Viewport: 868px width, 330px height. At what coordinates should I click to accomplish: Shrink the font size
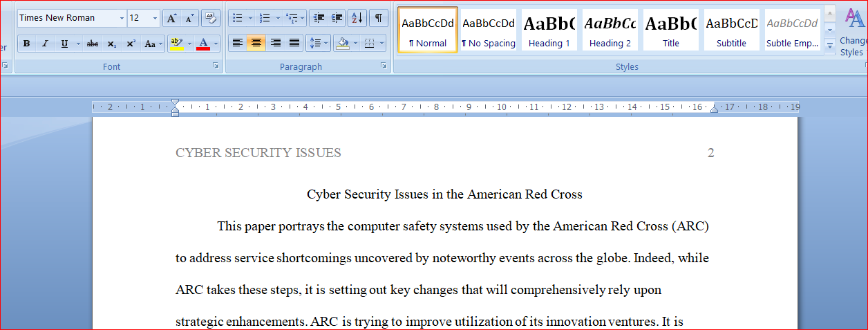pos(189,18)
